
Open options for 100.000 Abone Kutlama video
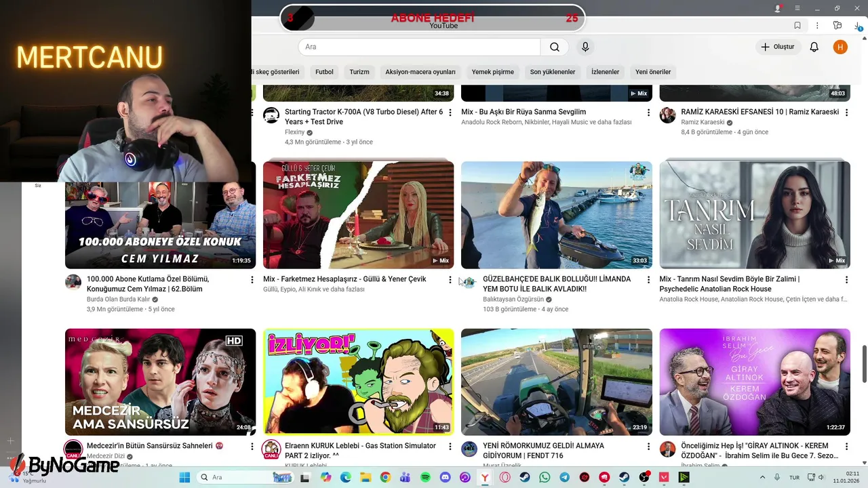[x=252, y=279]
